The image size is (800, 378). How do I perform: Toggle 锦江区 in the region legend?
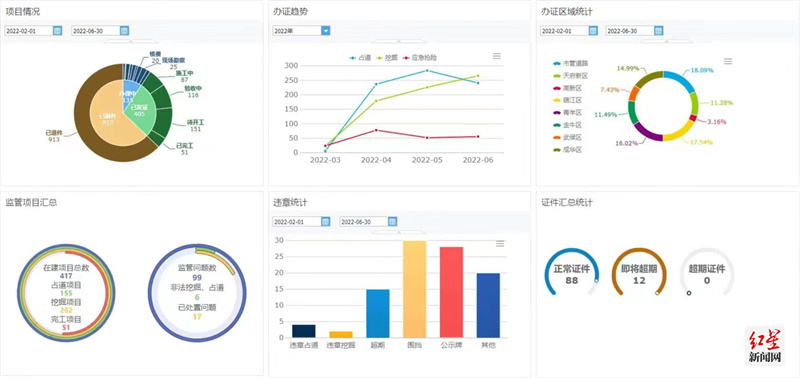pyautogui.click(x=567, y=100)
